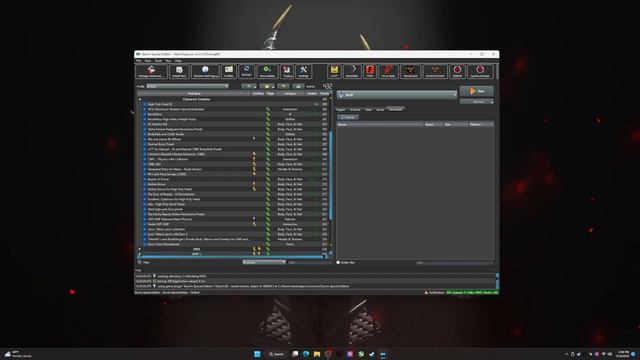
Task: Sort downloads by Size column
Action: [x=456, y=124]
